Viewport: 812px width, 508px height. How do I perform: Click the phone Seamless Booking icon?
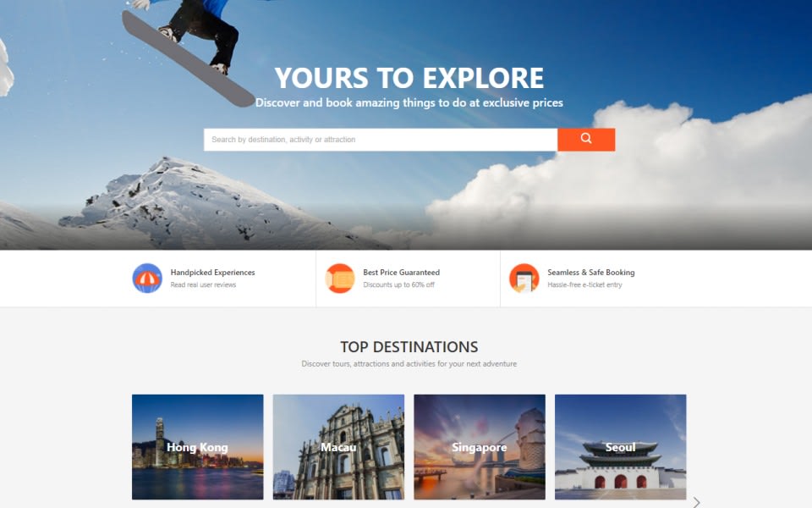tap(524, 279)
